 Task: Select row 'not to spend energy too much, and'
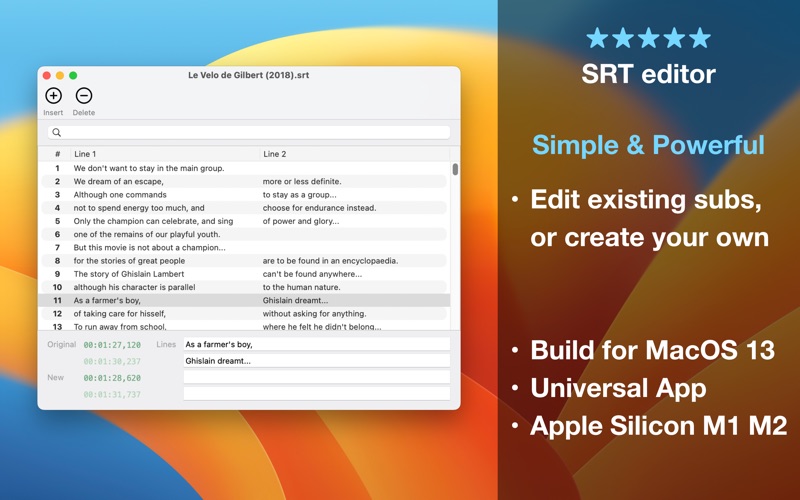(x=244, y=208)
